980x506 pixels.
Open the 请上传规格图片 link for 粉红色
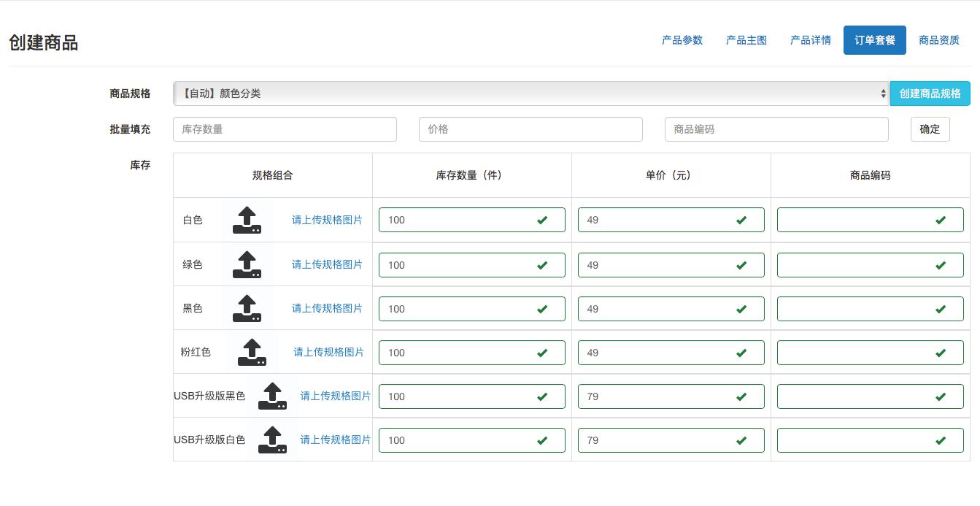tap(328, 352)
